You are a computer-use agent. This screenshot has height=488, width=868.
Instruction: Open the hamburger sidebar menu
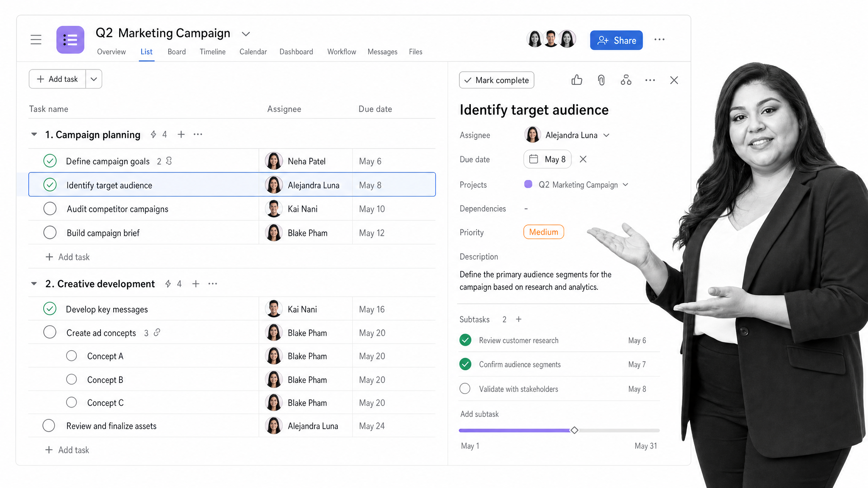(x=36, y=40)
